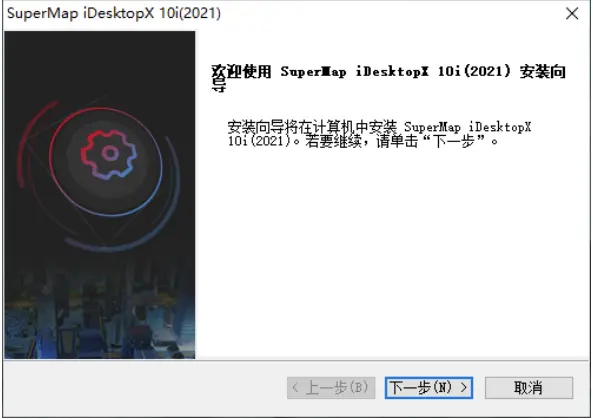Click the 安装向导将在计算机中安装 description text
Image resolution: width=593 pixels, height=419 pixels.
(379, 134)
